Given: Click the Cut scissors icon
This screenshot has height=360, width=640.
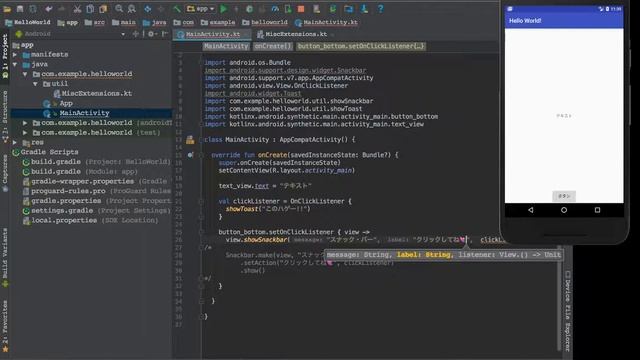Looking at the screenshot, I should 77,9.
